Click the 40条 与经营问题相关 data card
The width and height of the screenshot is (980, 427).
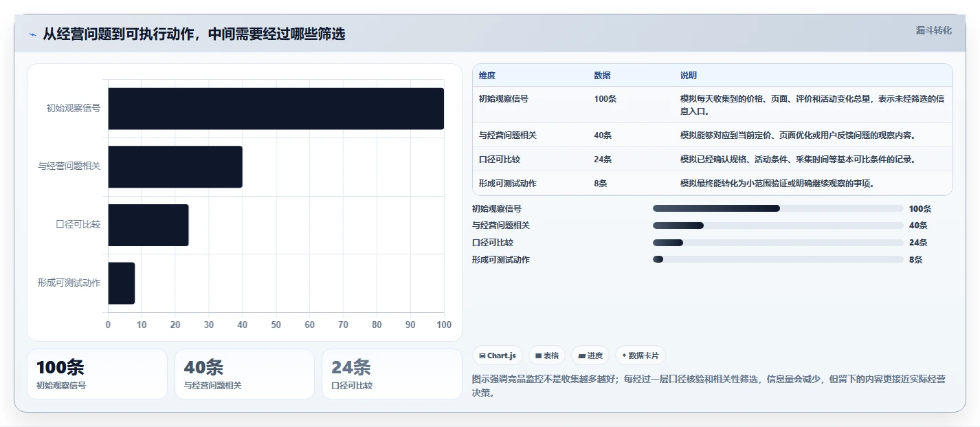click(245, 374)
